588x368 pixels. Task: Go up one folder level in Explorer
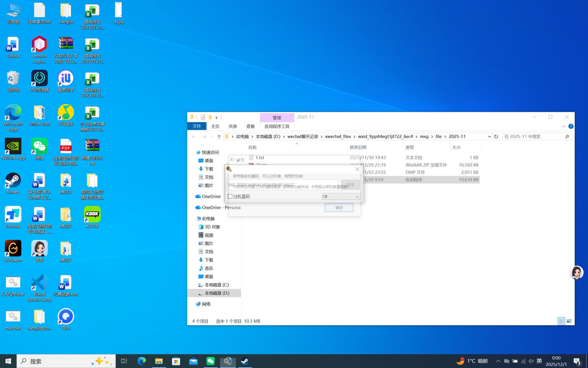(x=219, y=137)
